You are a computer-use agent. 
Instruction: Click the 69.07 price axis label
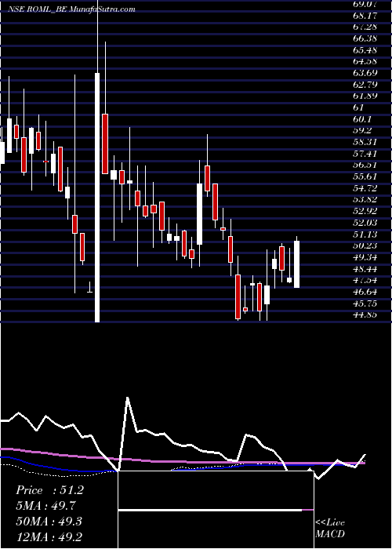pos(365,4)
